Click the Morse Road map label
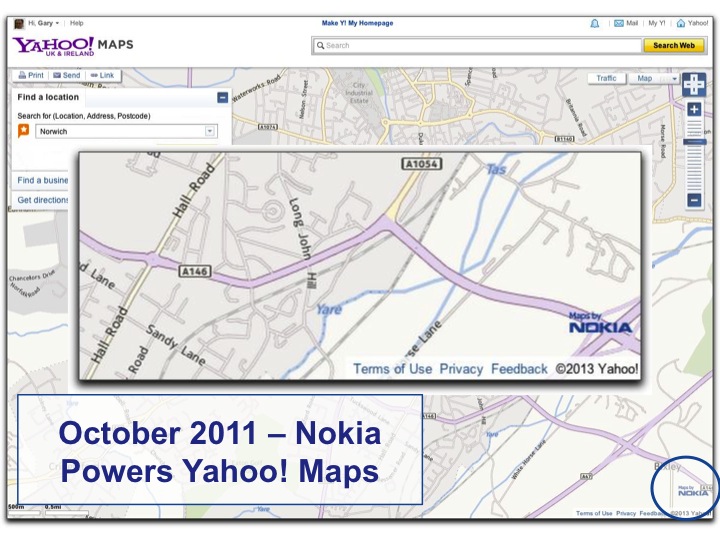 662,141
